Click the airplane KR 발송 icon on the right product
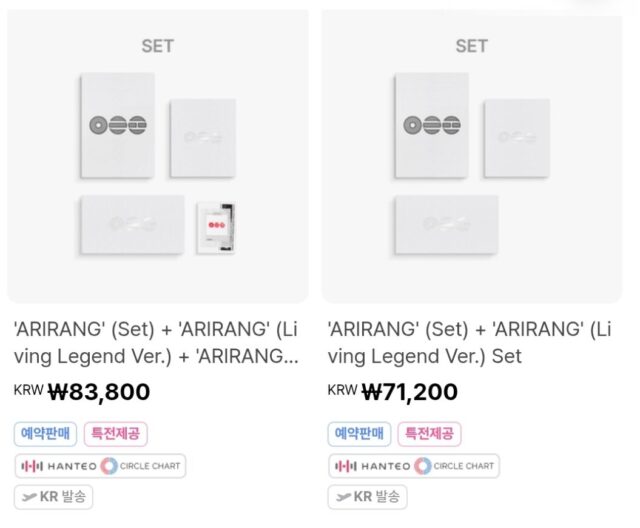This screenshot has width=640, height=528. pyautogui.click(x=344, y=497)
